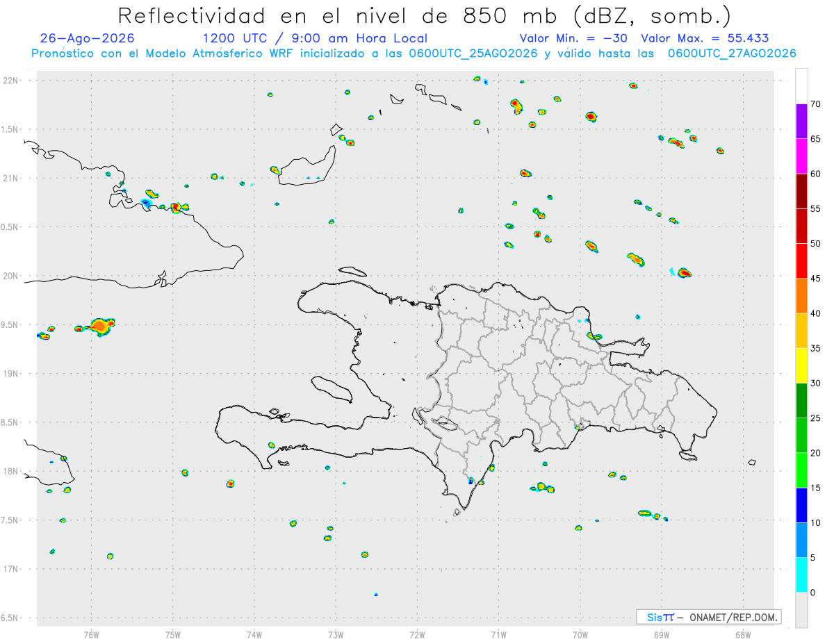
Task: Click the latitude label '20N'
Action: pyautogui.click(x=12, y=276)
